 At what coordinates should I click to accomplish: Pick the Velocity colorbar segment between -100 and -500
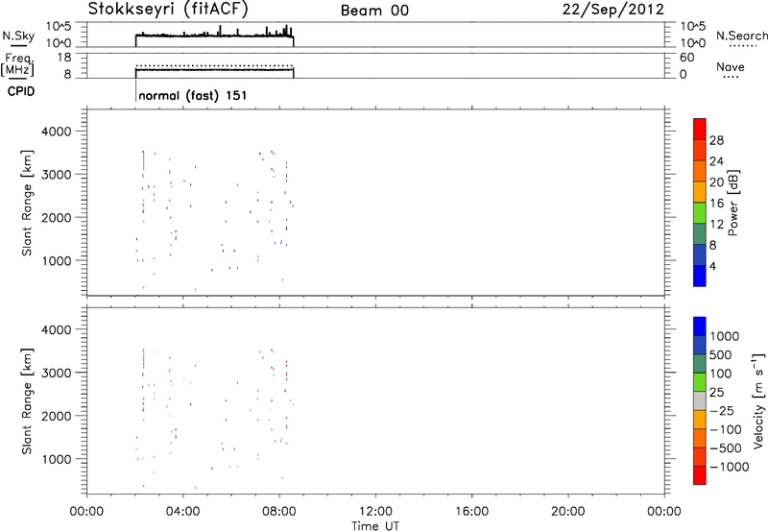[x=700, y=438]
